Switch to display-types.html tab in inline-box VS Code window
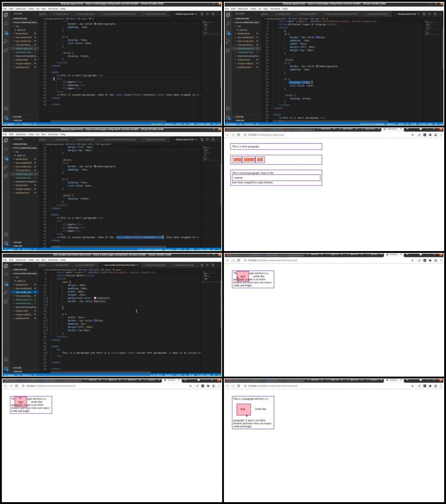446x504 pixels. click(184, 265)
